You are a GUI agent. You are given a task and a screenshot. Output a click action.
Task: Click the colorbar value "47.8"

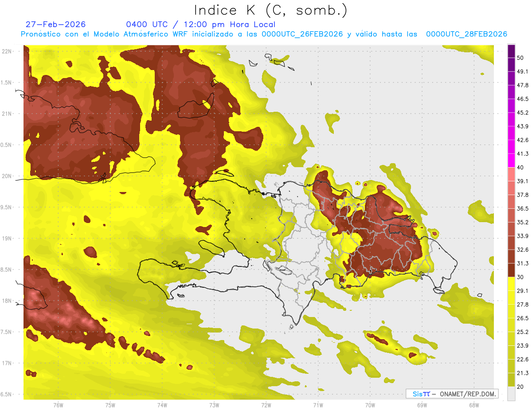[x=523, y=85]
